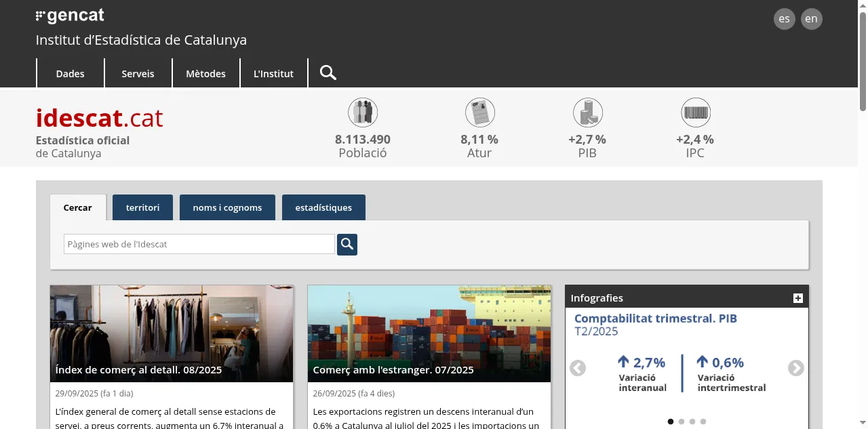Open the L'Institut menu
Image resolution: width=868 pixels, height=429 pixels.
(274, 73)
